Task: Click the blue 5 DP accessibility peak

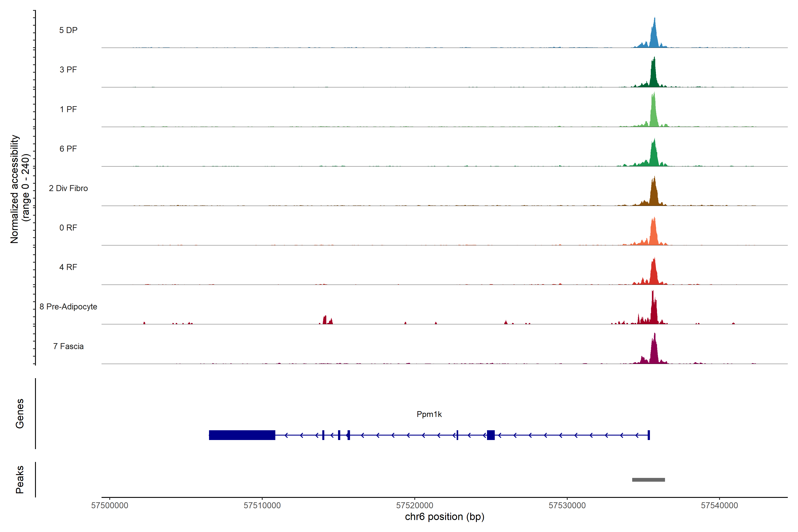Action: [654, 37]
